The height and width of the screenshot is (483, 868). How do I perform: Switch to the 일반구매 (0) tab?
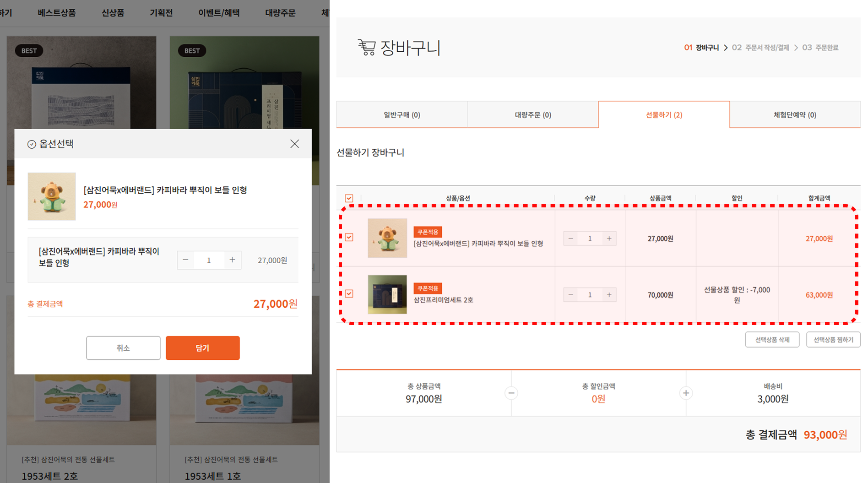click(x=401, y=114)
